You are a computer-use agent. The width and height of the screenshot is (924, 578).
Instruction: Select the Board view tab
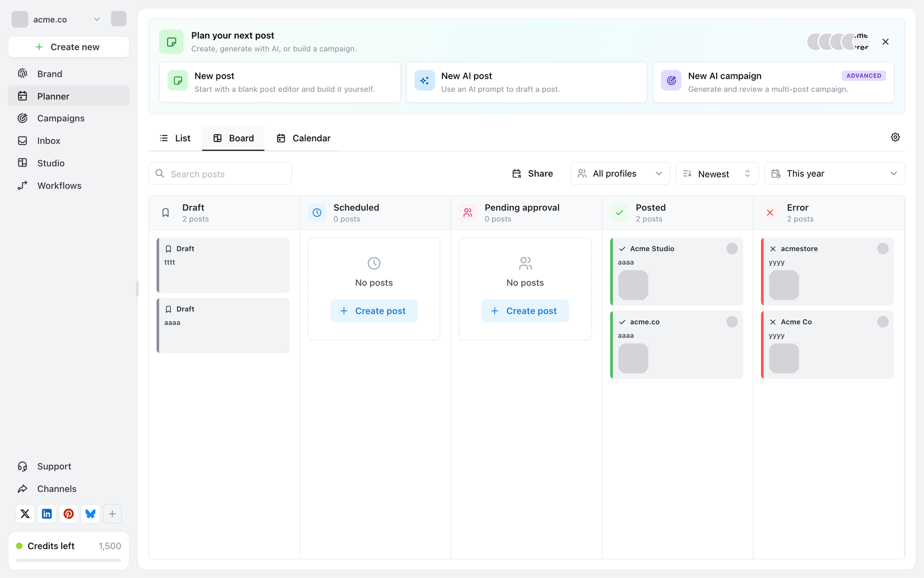(x=233, y=138)
